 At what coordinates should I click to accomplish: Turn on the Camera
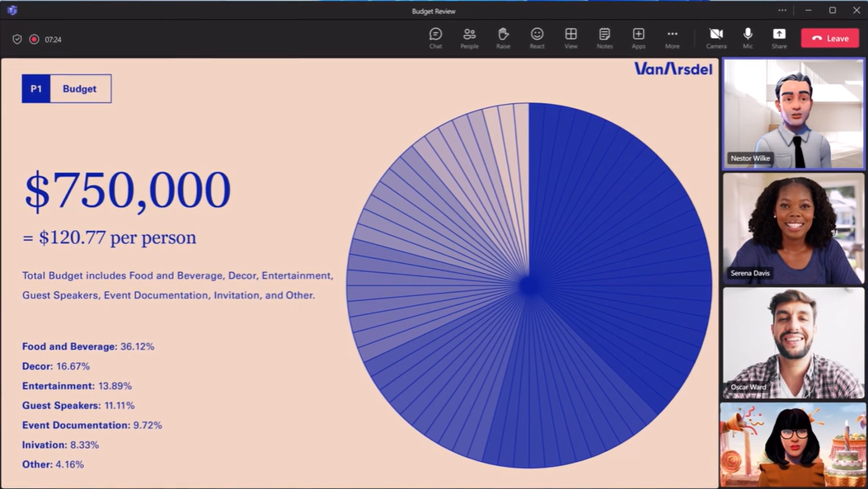coord(716,38)
